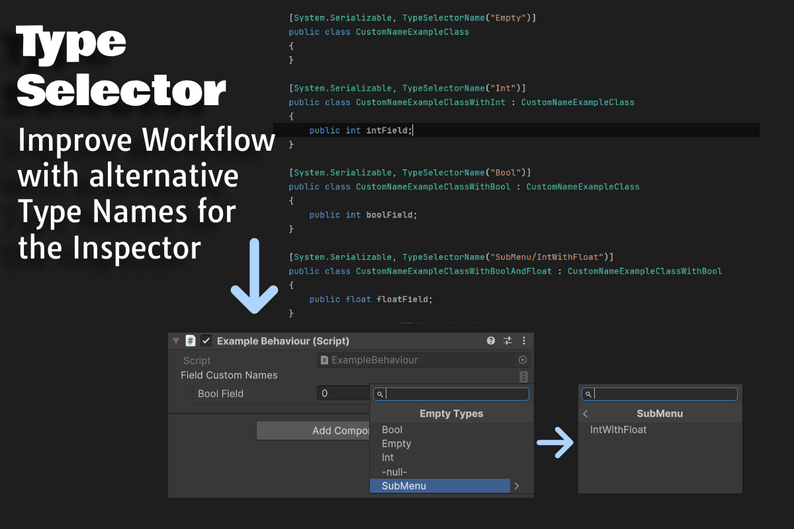Open Example Behaviour three-dot options menu
The width and height of the screenshot is (794, 529).
pos(524,341)
